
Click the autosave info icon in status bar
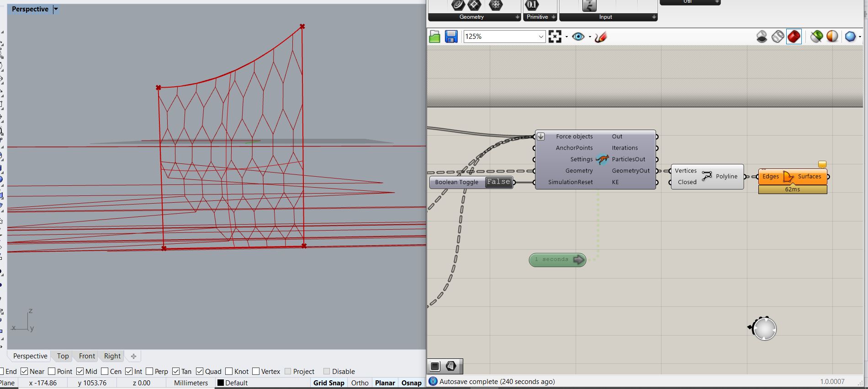(x=433, y=381)
